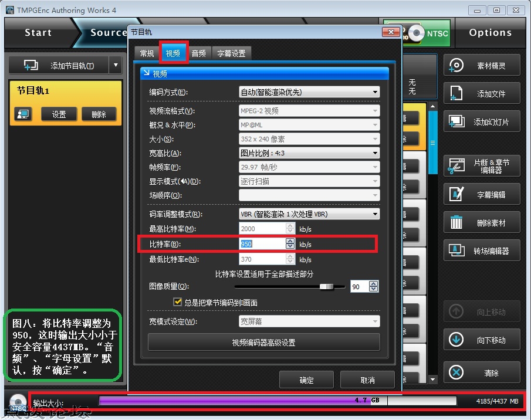Click the clip list scroll-up arrow
This screenshot has height=420, width=531.
433,106
